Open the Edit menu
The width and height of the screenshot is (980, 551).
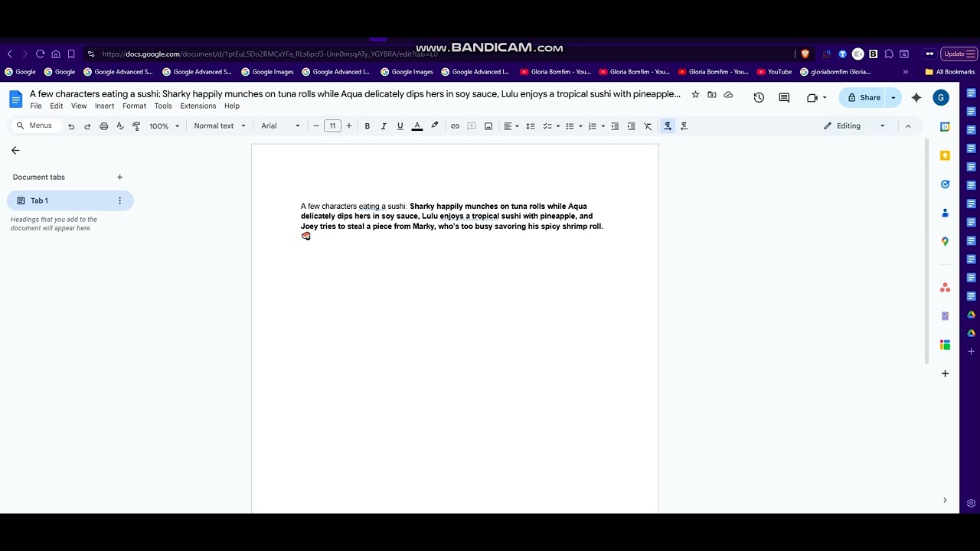(x=57, y=106)
